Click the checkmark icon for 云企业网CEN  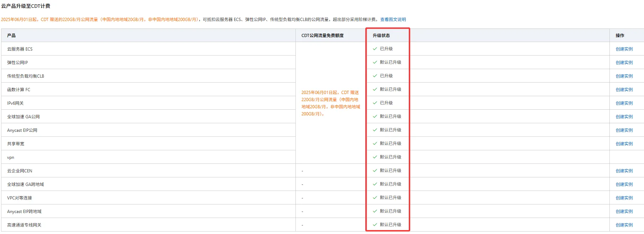pyautogui.click(x=375, y=171)
